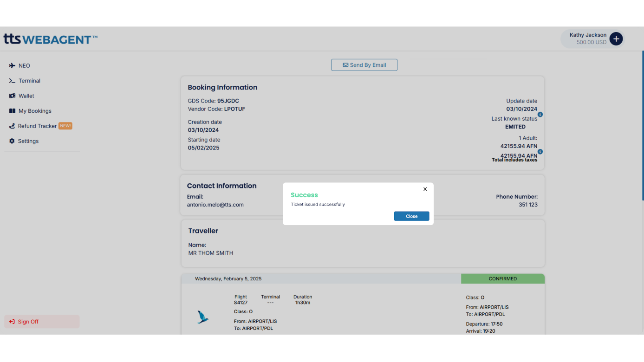Click the plus icon beside Kathy Jackson
The image size is (644, 362).
coord(616,39)
